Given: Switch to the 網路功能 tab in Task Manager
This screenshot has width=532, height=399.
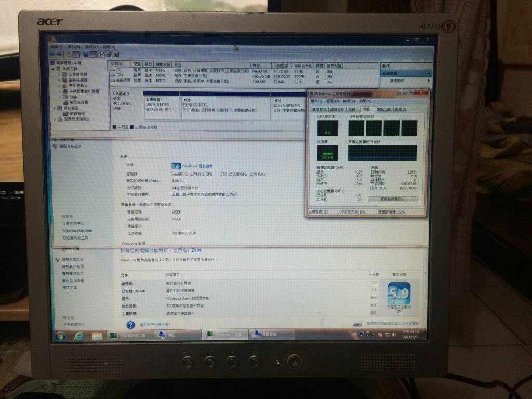Looking at the screenshot, I should [x=384, y=110].
